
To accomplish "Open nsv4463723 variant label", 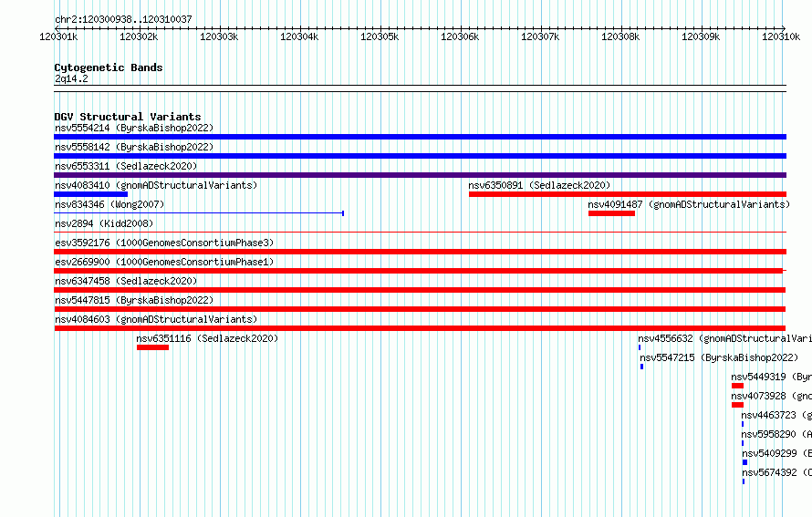I will 776,415.
